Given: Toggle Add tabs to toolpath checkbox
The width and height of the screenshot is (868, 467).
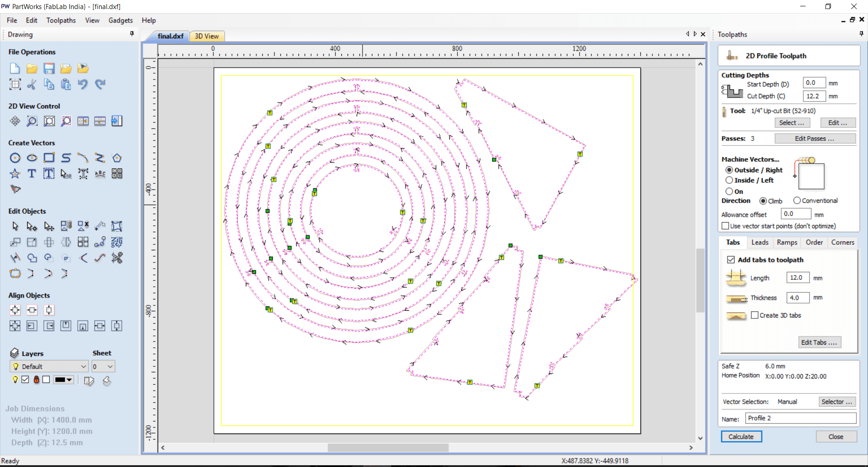Looking at the screenshot, I should pyautogui.click(x=731, y=260).
